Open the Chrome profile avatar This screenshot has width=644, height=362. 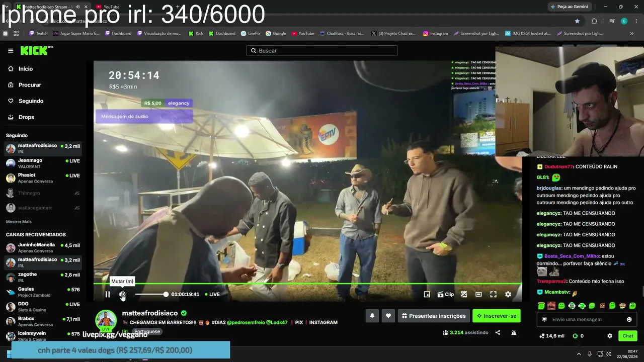point(624,21)
